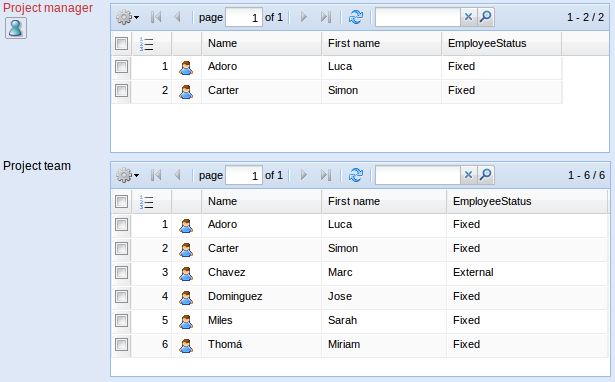Focus search box in Project team grid
The width and height of the screenshot is (615, 382).
[x=418, y=175]
